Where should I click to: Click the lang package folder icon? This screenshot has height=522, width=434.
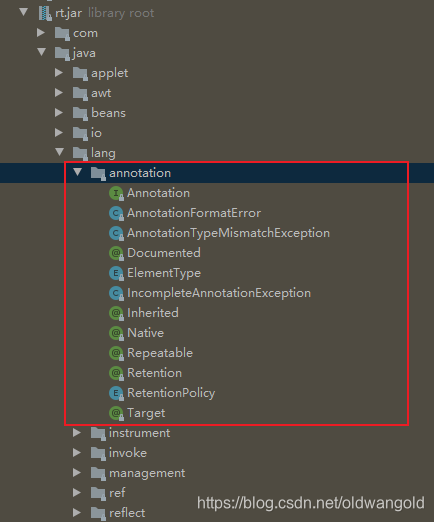(80, 153)
